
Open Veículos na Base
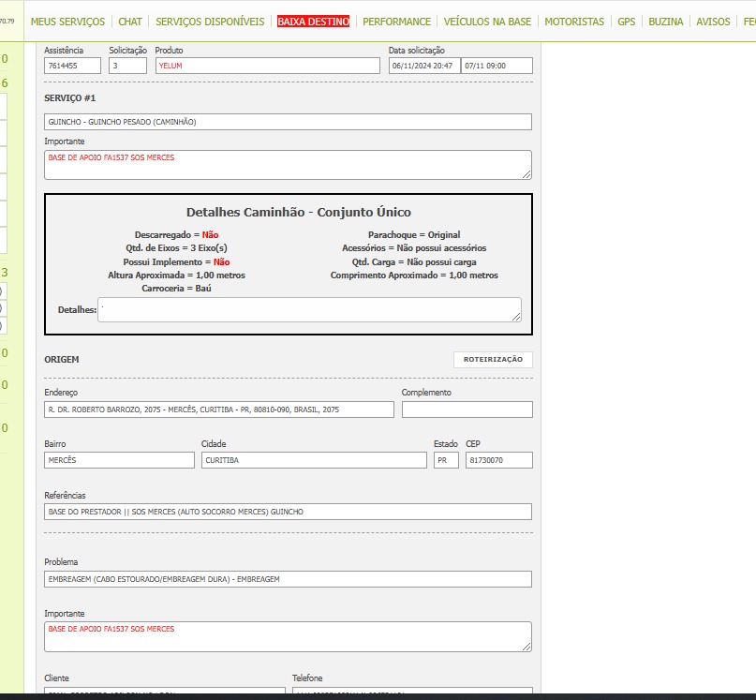coord(487,22)
